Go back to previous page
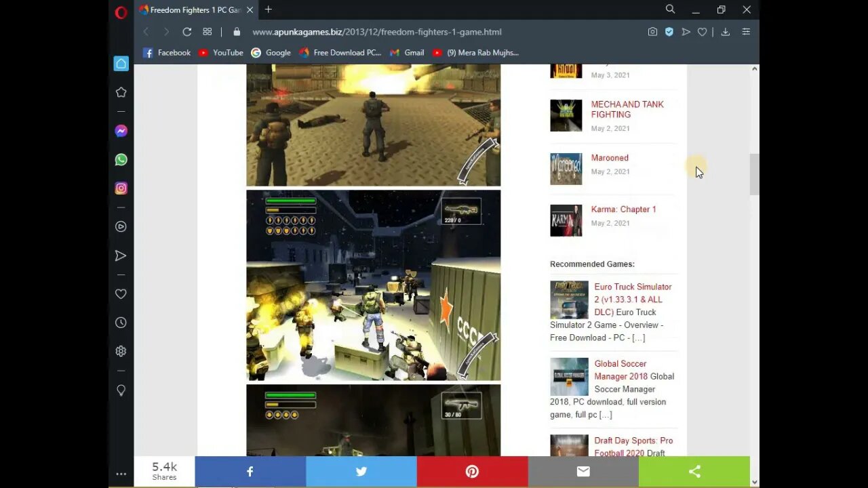This screenshot has height=488, width=868. pos(146,32)
